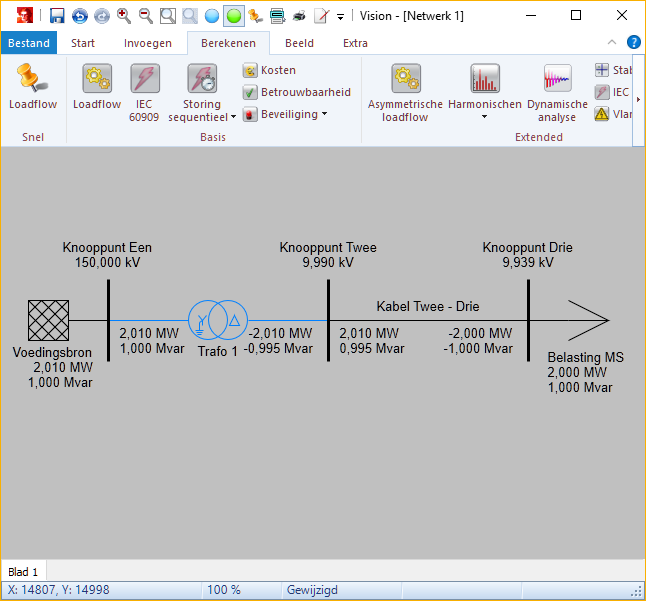Toggle the blue circle mode button

coord(211,16)
